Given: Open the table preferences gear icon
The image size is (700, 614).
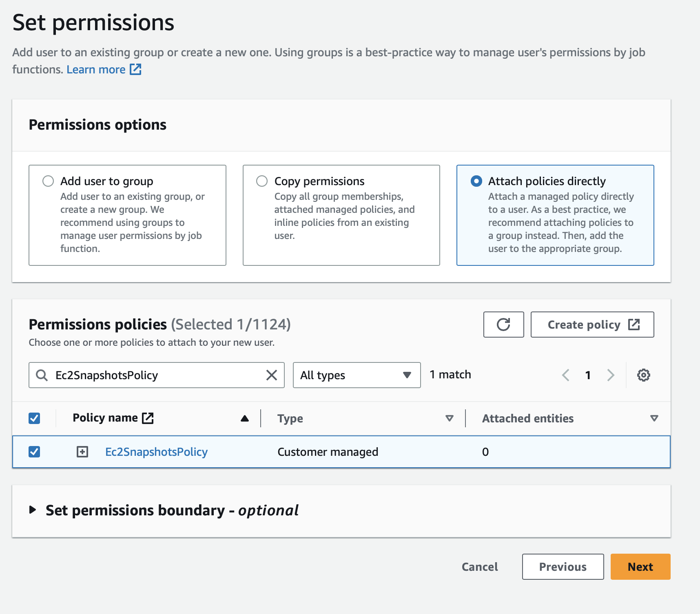Looking at the screenshot, I should coord(644,375).
